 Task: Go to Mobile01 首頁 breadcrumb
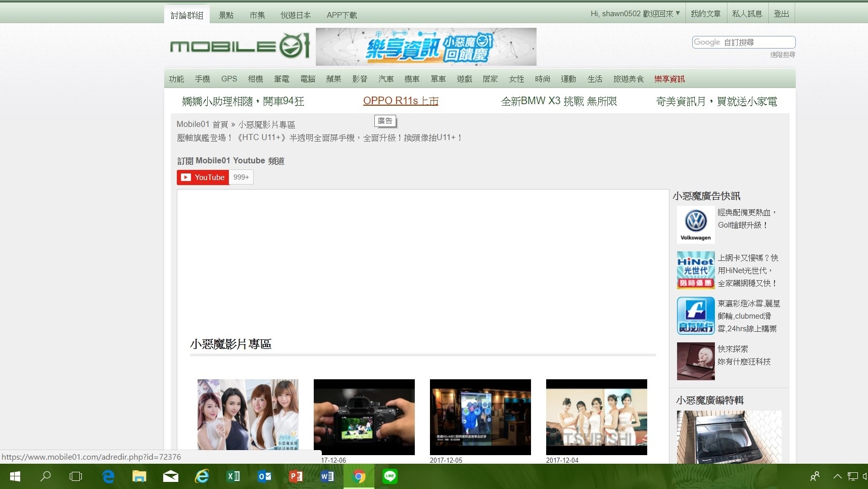pyautogui.click(x=202, y=124)
